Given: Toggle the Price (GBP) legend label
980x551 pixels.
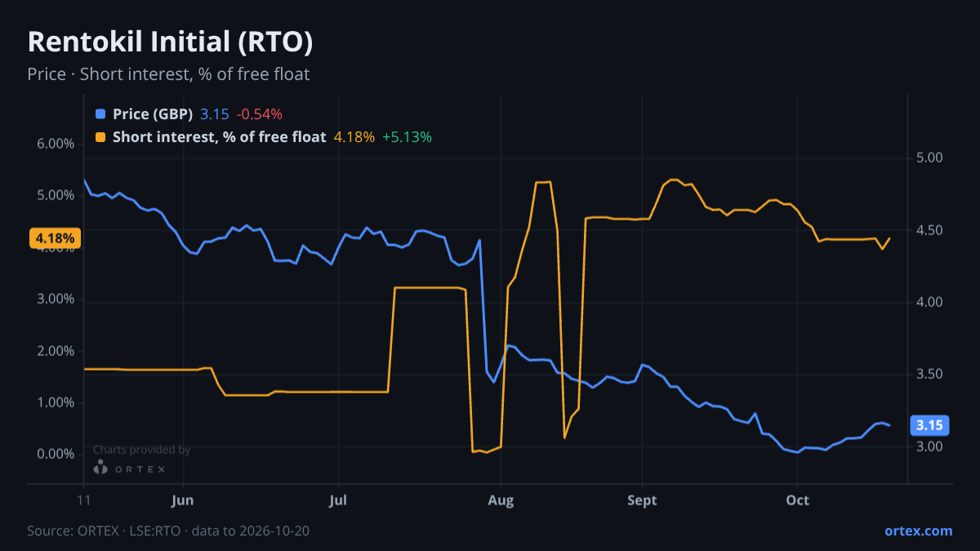Looking at the screenshot, I should [x=153, y=114].
